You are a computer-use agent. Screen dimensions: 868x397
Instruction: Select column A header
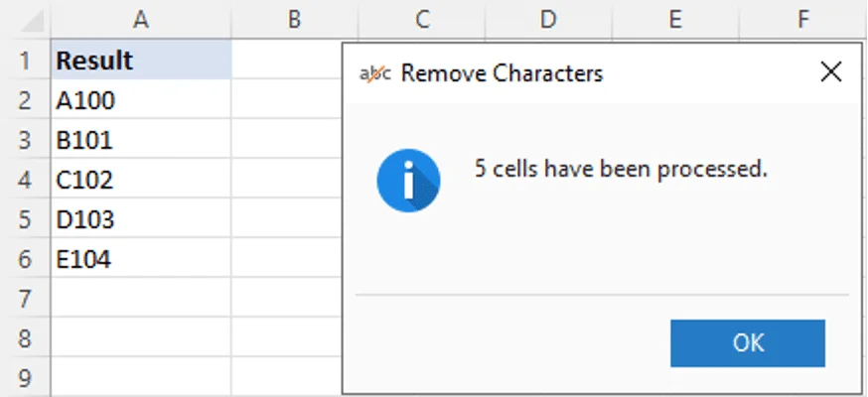point(140,19)
